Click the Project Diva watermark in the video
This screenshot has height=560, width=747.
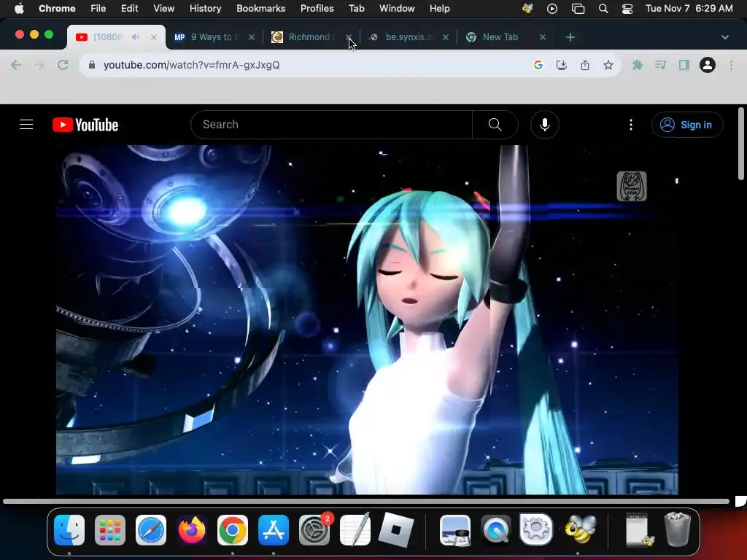click(x=632, y=186)
